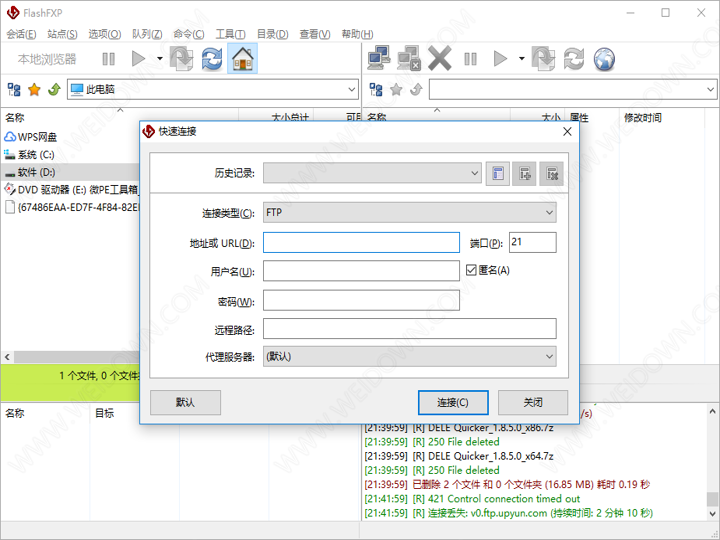Open the 帮助(H) menu
Image resolution: width=720 pixels, height=540 pixels.
point(357,34)
